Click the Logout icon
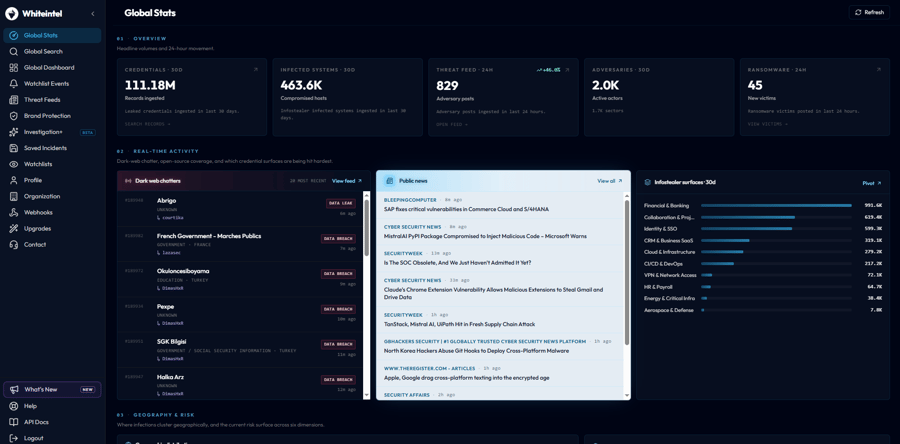The image size is (900, 444). [x=14, y=438]
